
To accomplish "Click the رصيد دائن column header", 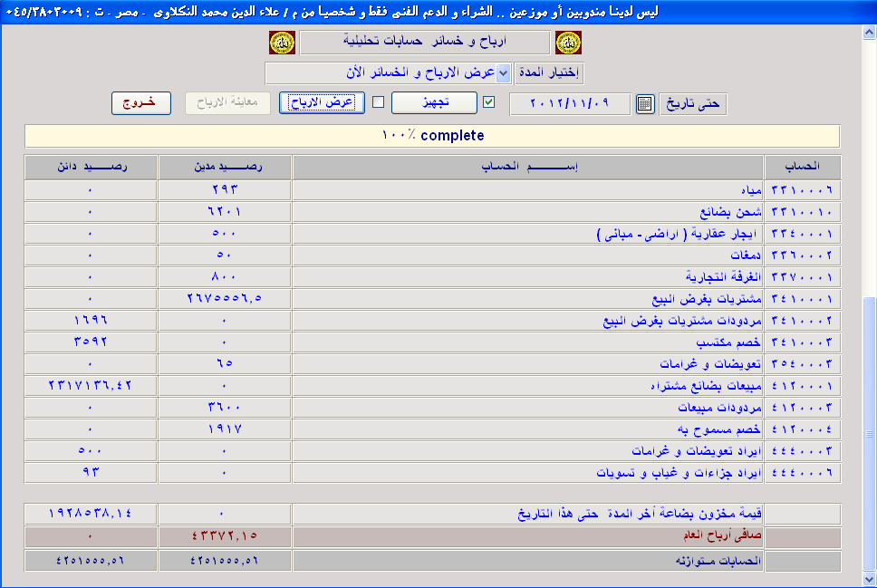I will click(91, 167).
